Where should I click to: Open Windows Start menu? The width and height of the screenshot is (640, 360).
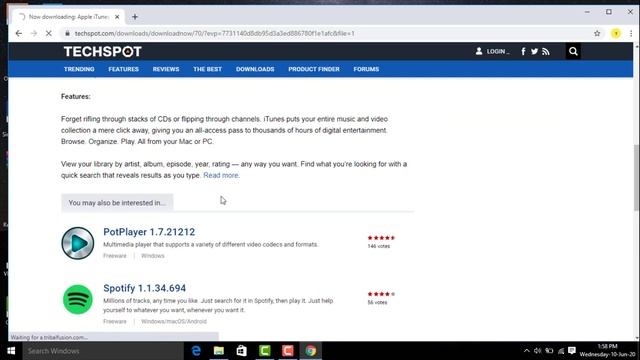pos(11,351)
